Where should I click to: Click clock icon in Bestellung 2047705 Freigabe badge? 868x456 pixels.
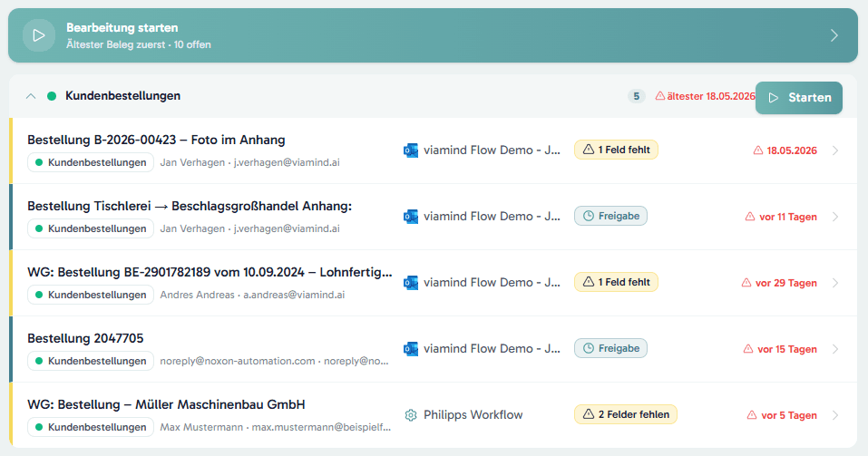tap(589, 348)
